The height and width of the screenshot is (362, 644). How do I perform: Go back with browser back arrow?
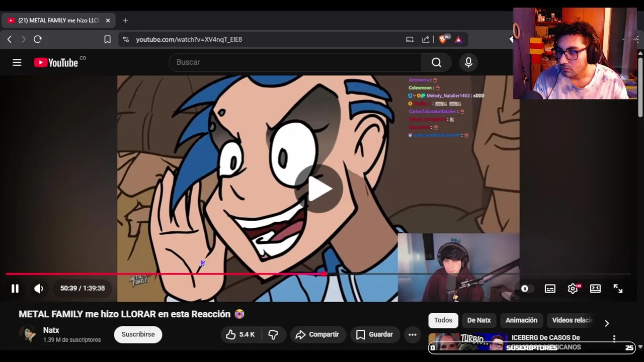[x=10, y=39]
